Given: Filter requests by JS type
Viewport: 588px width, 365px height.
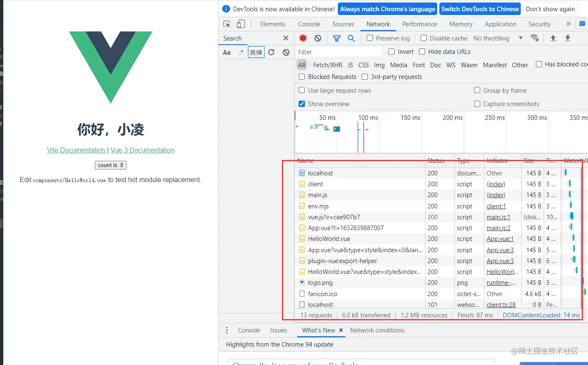Looking at the screenshot, I should coord(350,65).
